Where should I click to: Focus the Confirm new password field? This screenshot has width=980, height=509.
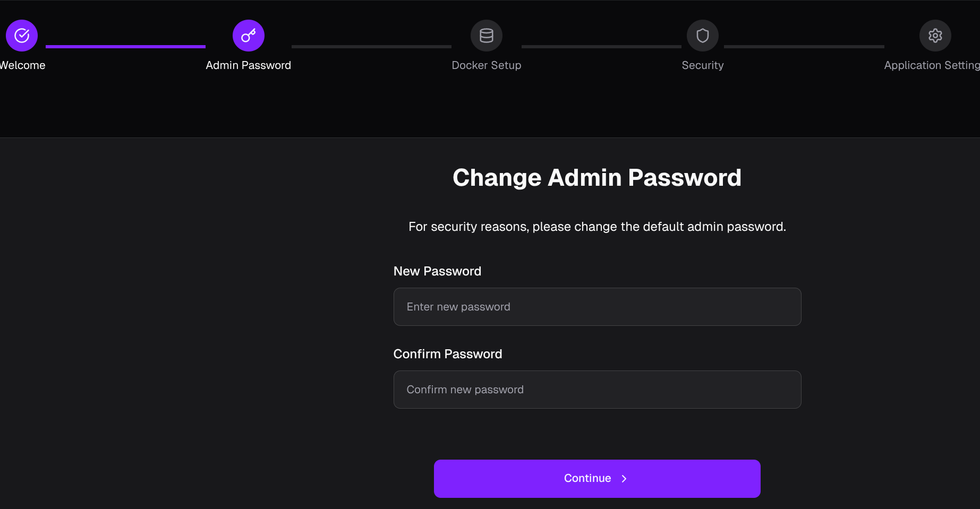[x=597, y=390]
